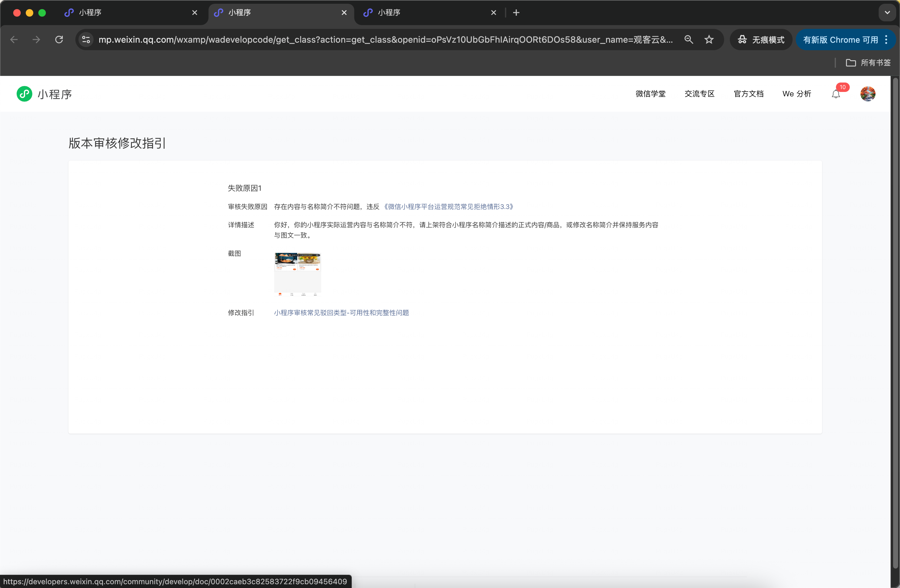Go back with the back arrow
Image resolution: width=900 pixels, height=588 pixels.
click(x=14, y=40)
